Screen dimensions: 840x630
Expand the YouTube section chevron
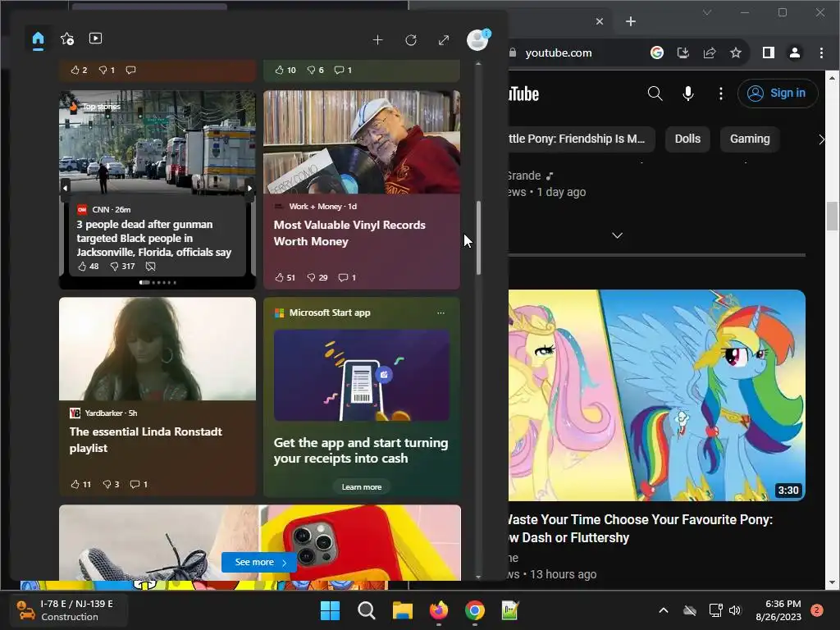click(617, 235)
